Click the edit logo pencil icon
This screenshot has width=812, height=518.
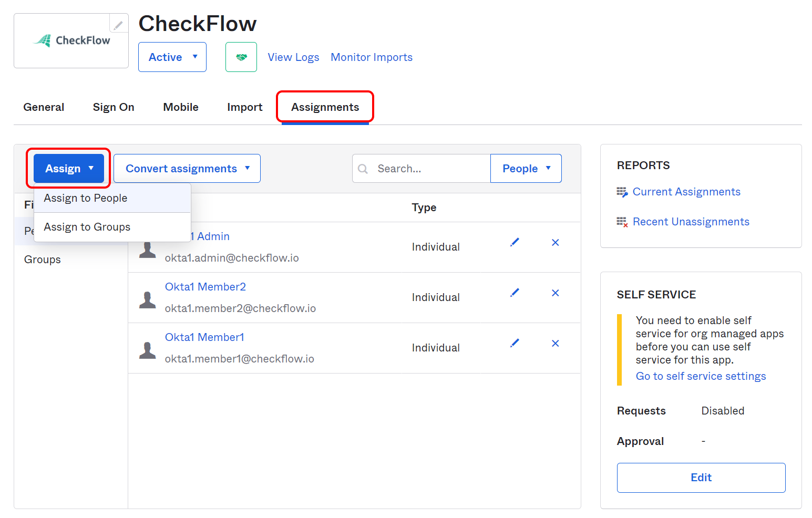[x=119, y=24]
